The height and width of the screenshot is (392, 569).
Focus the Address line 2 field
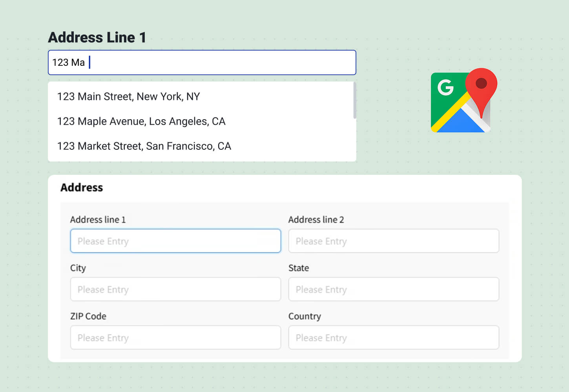[394, 241]
